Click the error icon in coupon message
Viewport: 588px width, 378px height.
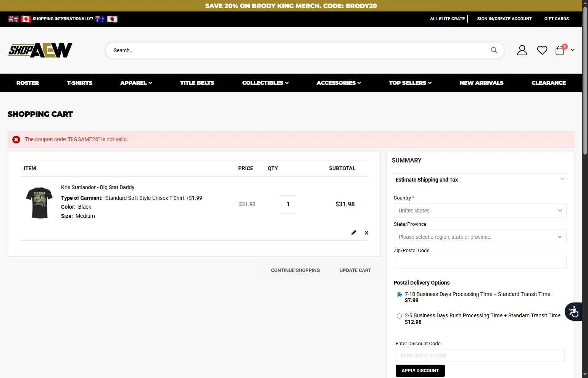16,140
